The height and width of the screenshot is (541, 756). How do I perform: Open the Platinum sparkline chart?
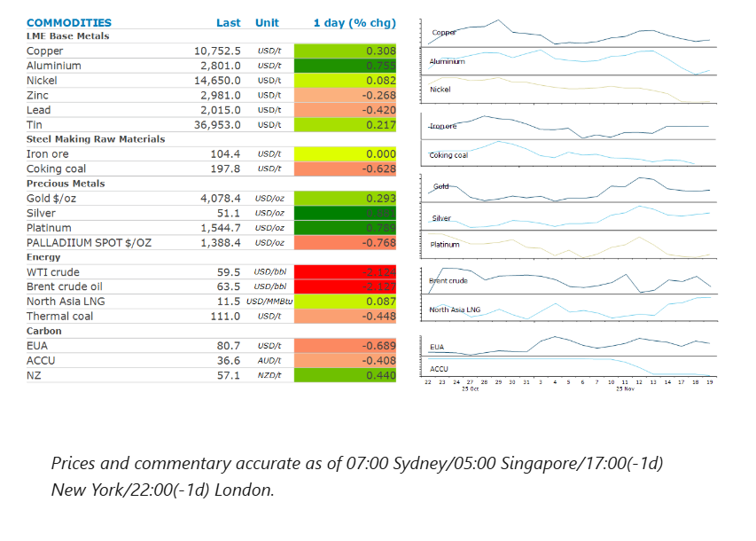(569, 245)
